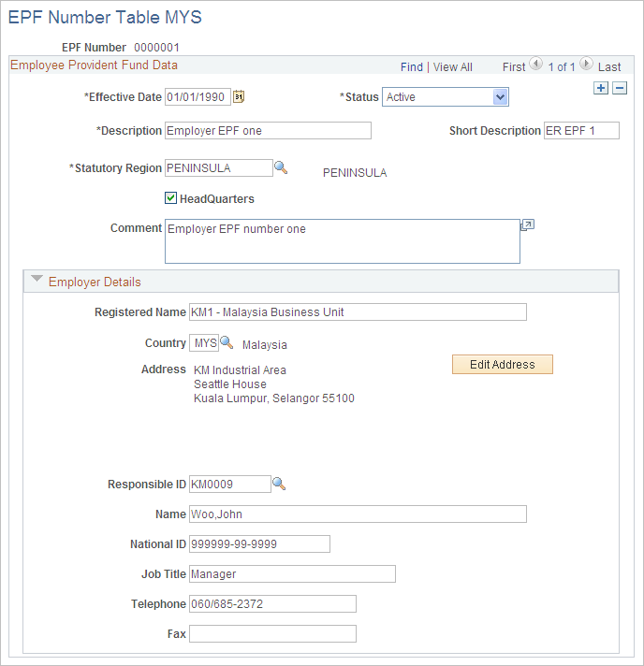Focus the Registered Name field
The height and width of the screenshot is (666, 644).
coord(358,311)
